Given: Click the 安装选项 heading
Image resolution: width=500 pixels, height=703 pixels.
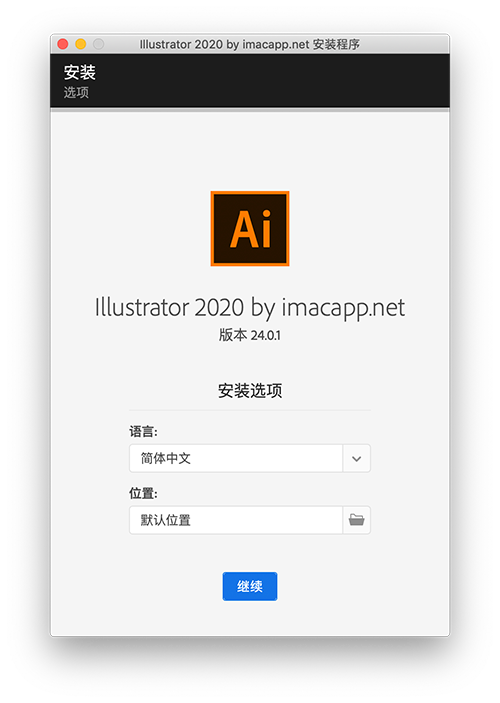Looking at the screenshot, I should [250, 391].
